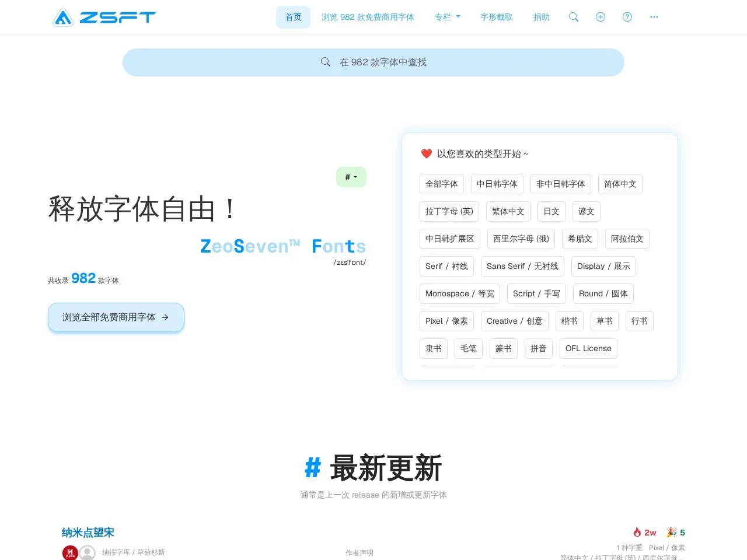Screen dimensions: 747x560
Task: Open the three-dots more menu
Action: coord(654,17)
